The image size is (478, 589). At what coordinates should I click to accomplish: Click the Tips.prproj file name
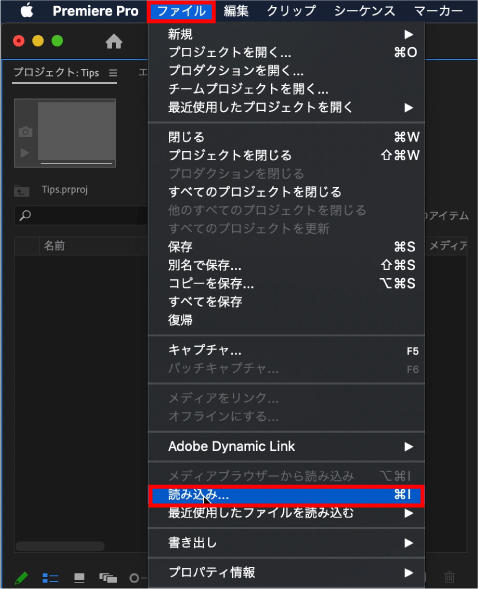coord(65,190)
